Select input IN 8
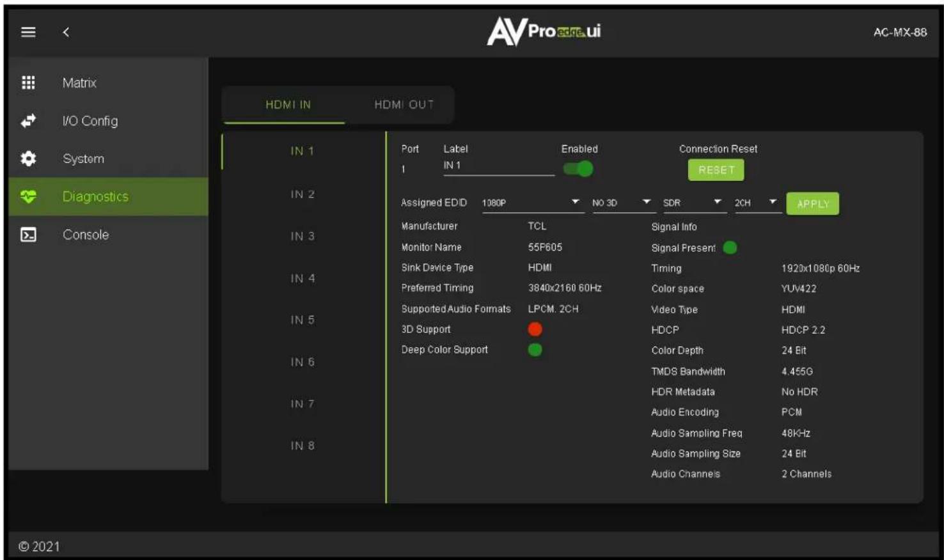 pyautogui.click(x=303, y=446)
